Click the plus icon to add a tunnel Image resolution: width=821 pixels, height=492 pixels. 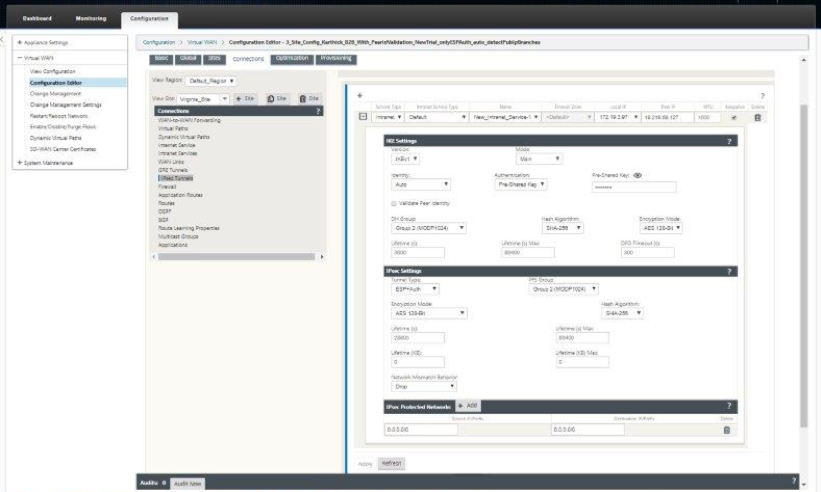click(x=360, y=95)
